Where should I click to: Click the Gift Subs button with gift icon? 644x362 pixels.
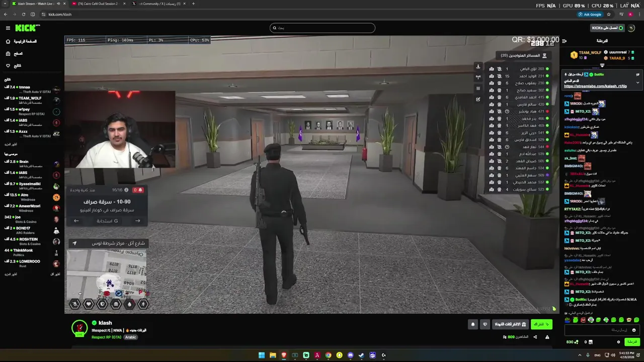click(x=510, y=324)
